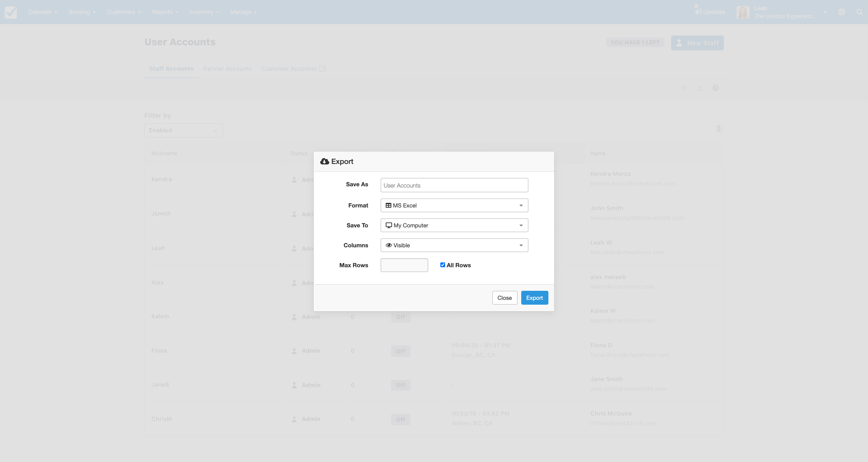Click the person icon in Fiona's row
This screenshot has height=462, width=868.
click(294, 351)
